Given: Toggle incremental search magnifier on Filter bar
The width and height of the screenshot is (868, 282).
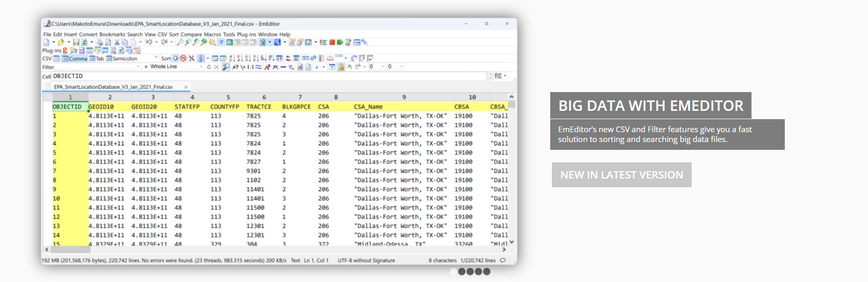Looking at the screenshot, I should click(x=226, y=67).
